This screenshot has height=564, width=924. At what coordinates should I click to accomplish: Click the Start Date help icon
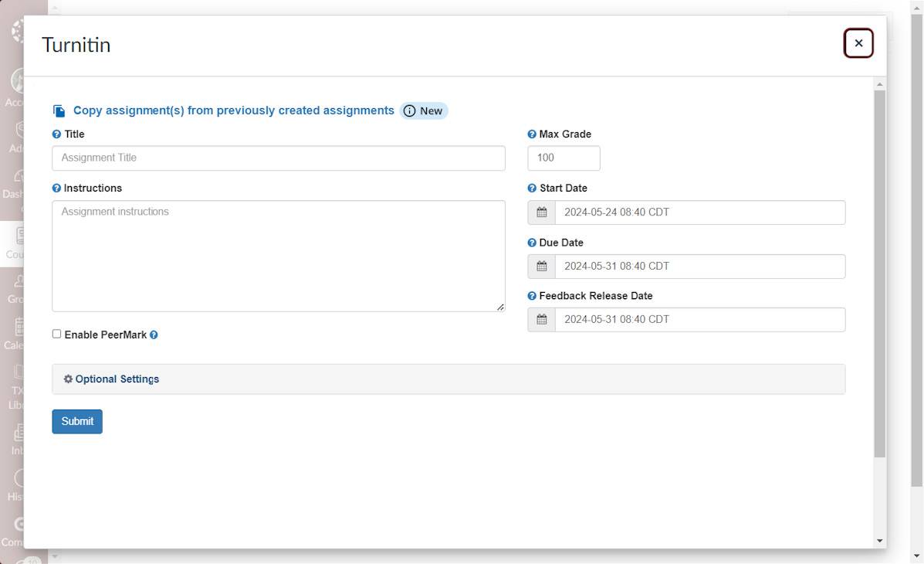tap(532, 189)
